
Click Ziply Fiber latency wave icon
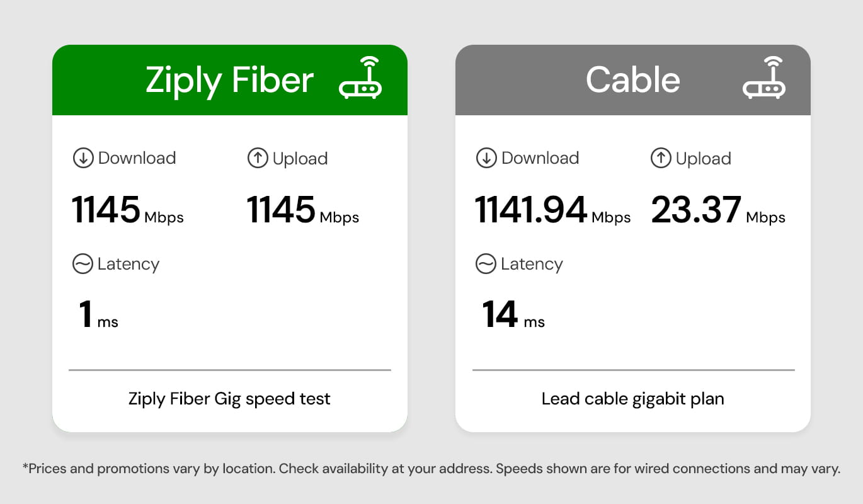(x=83, y=264)
